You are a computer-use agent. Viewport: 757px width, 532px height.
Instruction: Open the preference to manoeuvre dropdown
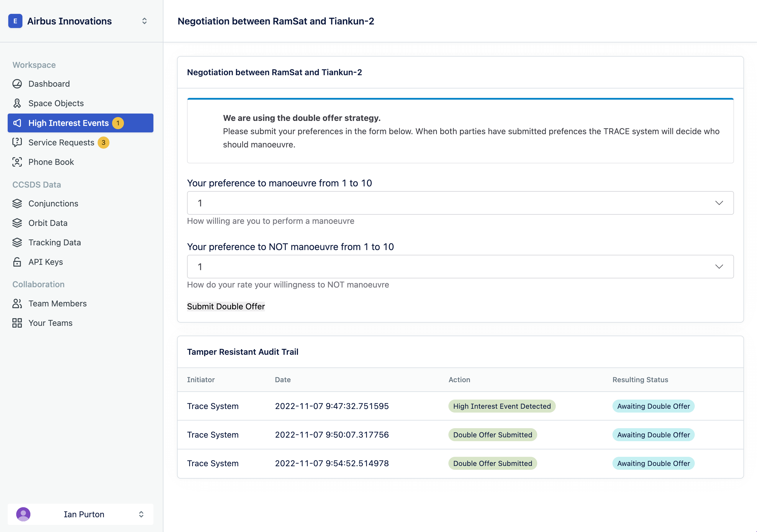coord(460,203)
